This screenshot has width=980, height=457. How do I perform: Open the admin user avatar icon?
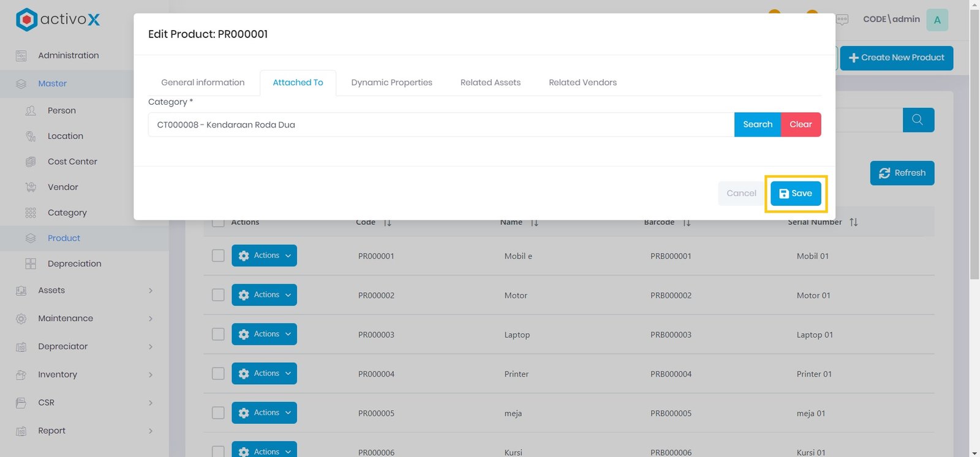coord(937,20)
